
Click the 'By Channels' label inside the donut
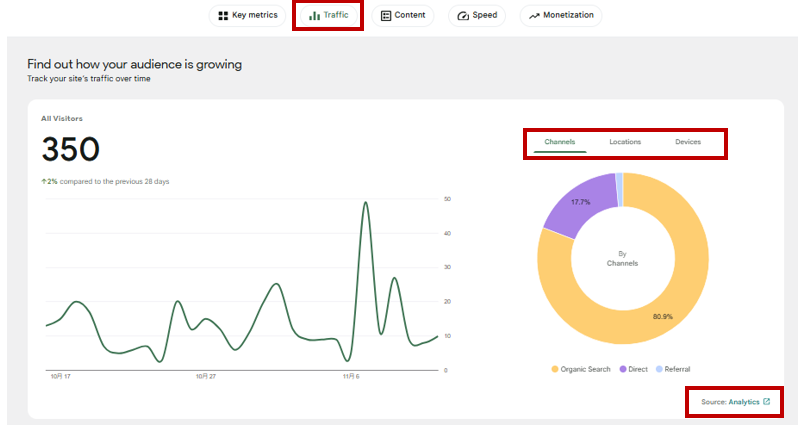tap(622, 258)
